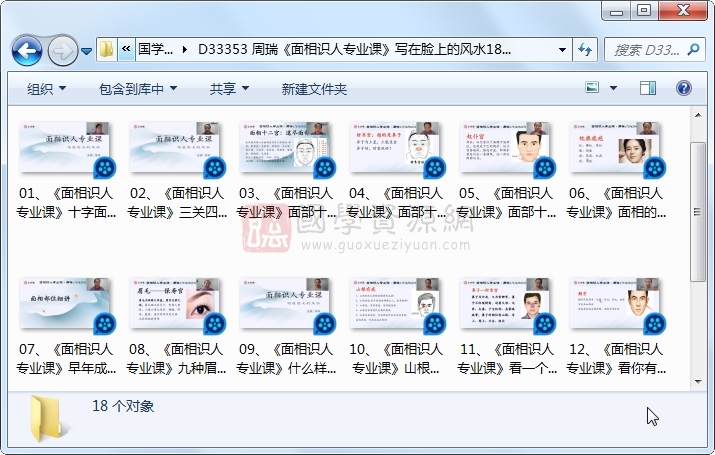Click file name starting with 03、
Image resolution: width=715 pixels, height=455 pixels.
point(286,203)
